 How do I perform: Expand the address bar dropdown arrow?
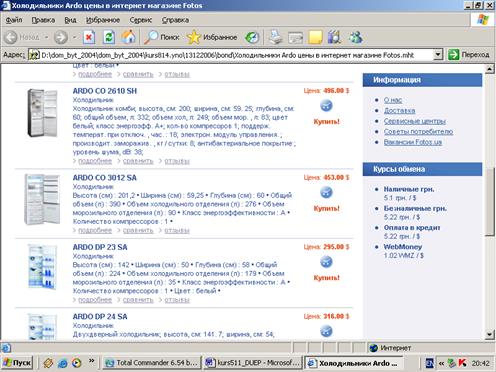pos(438,54)
